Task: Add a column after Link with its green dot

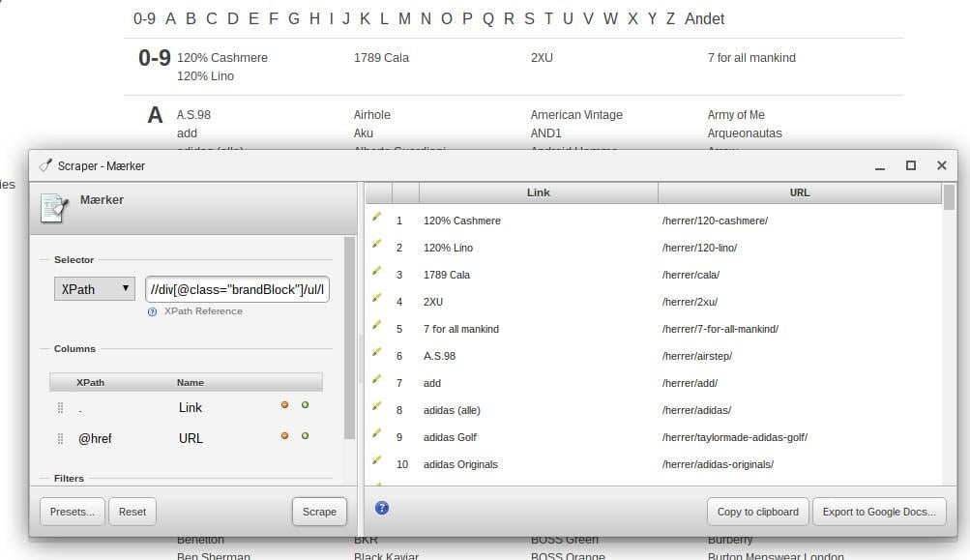Action: tap(305, 404)
